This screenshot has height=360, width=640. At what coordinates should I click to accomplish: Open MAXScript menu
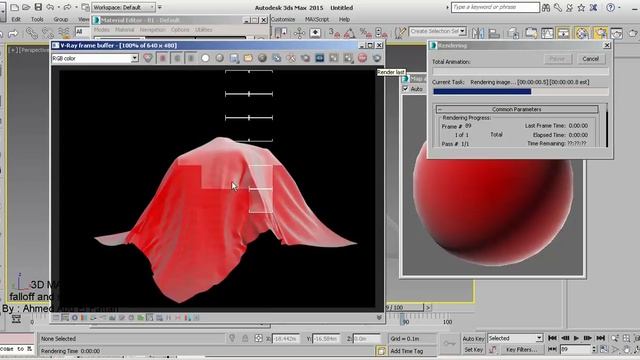point(317,19)
